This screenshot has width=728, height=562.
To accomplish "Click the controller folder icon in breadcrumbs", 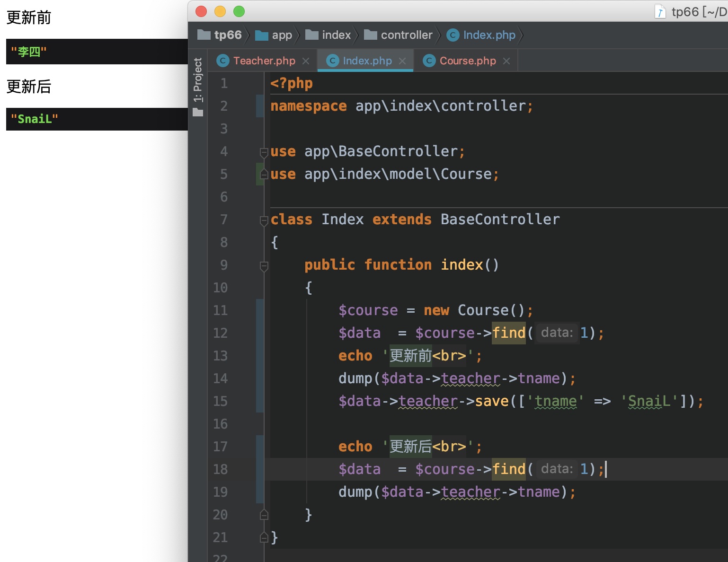I will pyautogui.click(x=371, y=35).
